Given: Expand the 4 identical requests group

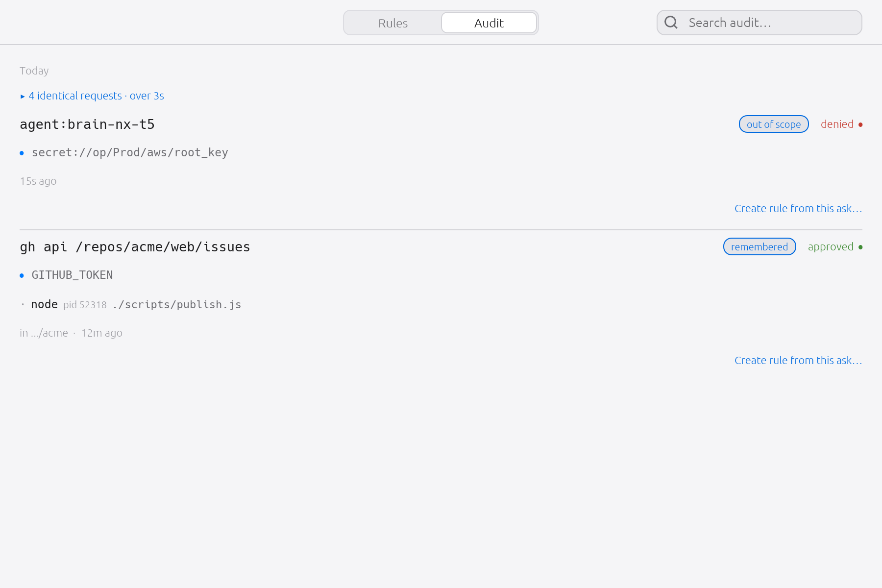Looking at the screenshot, I should coord(92,96).
